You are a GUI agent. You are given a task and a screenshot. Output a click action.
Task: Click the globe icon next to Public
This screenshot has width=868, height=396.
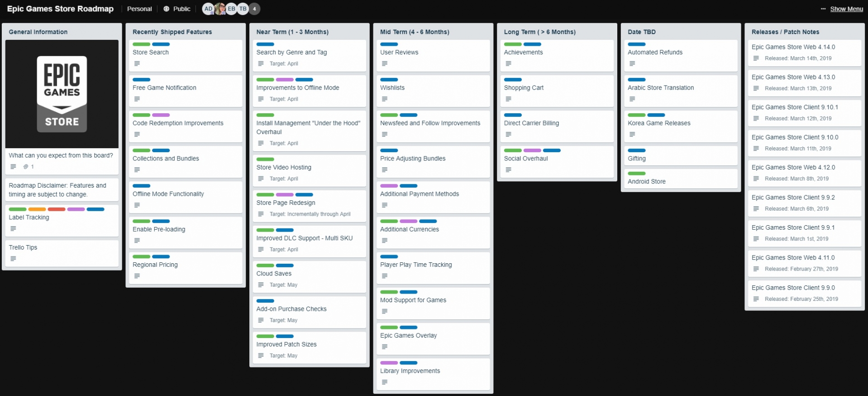[167, 9]
